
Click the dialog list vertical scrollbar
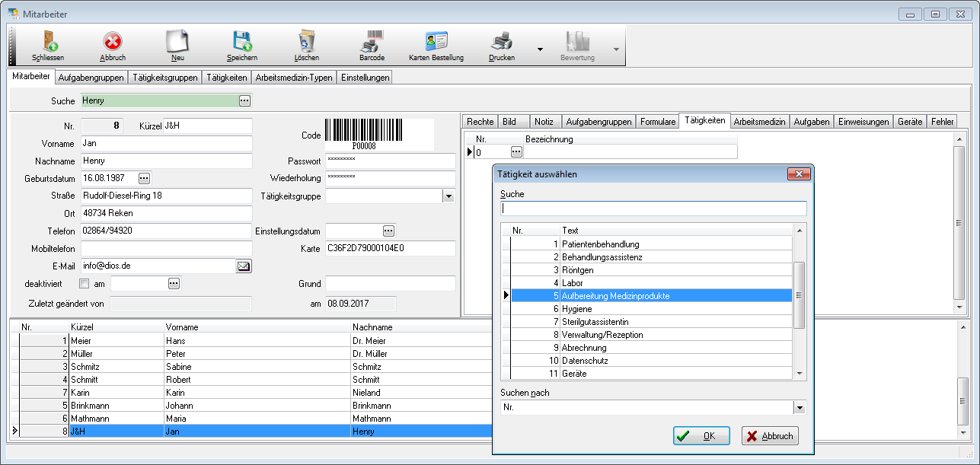point(799,295)
